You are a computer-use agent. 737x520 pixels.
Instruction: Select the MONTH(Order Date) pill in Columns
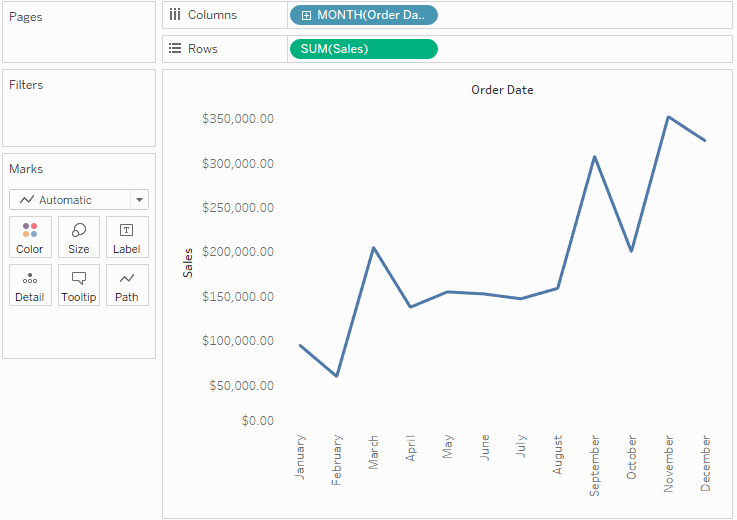[x=364, y=15]
